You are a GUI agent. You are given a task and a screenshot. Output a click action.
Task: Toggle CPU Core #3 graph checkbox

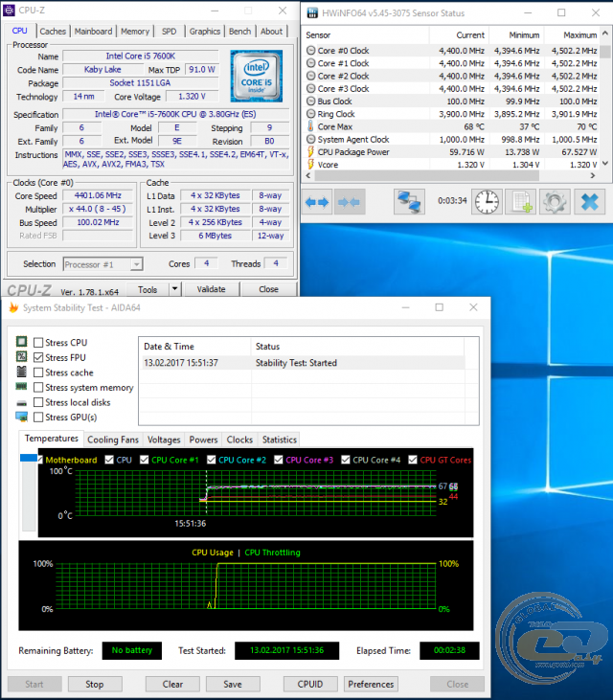point(278,460)
